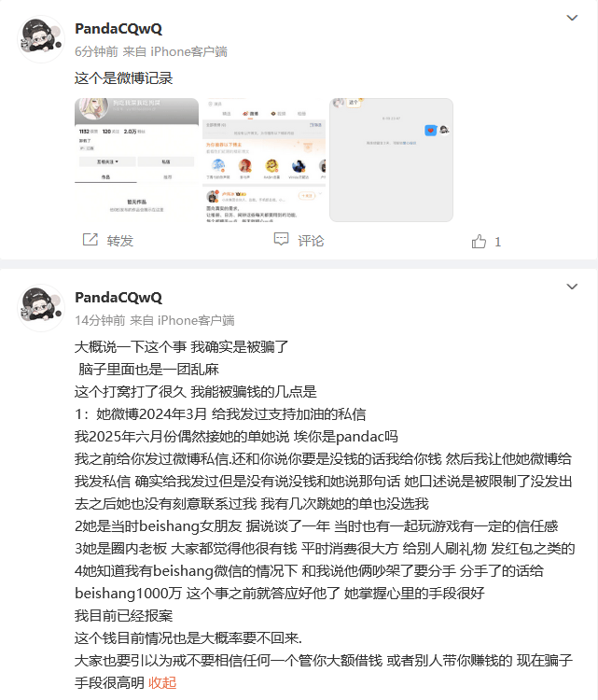The height and width of the screenshot is (700, 598).
Task: Like the post via thumbs-up icon
Action: [x=479, y=242]
